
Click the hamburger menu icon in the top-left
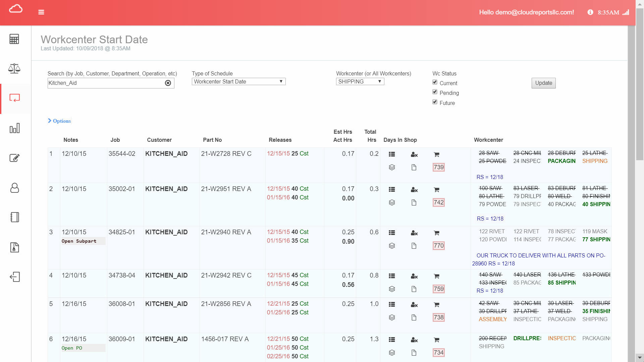coord(41,12)
